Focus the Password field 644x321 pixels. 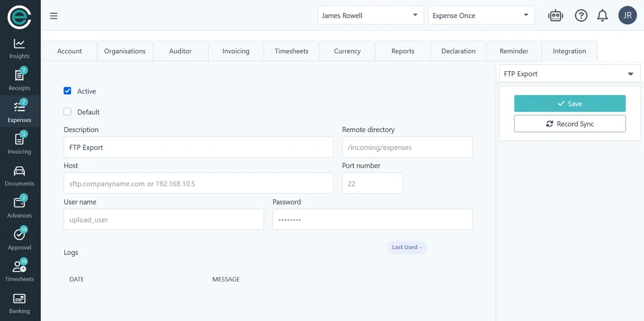tap(372, 220)
